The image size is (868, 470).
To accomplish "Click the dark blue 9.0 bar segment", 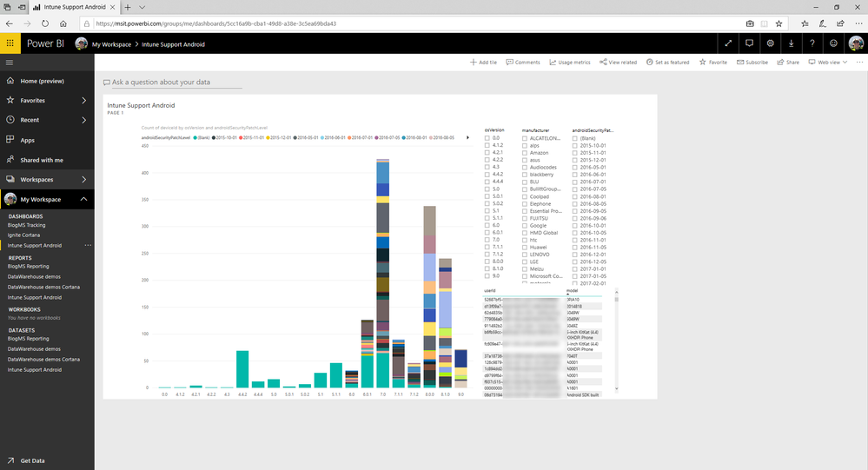I will tap(461, 358).
